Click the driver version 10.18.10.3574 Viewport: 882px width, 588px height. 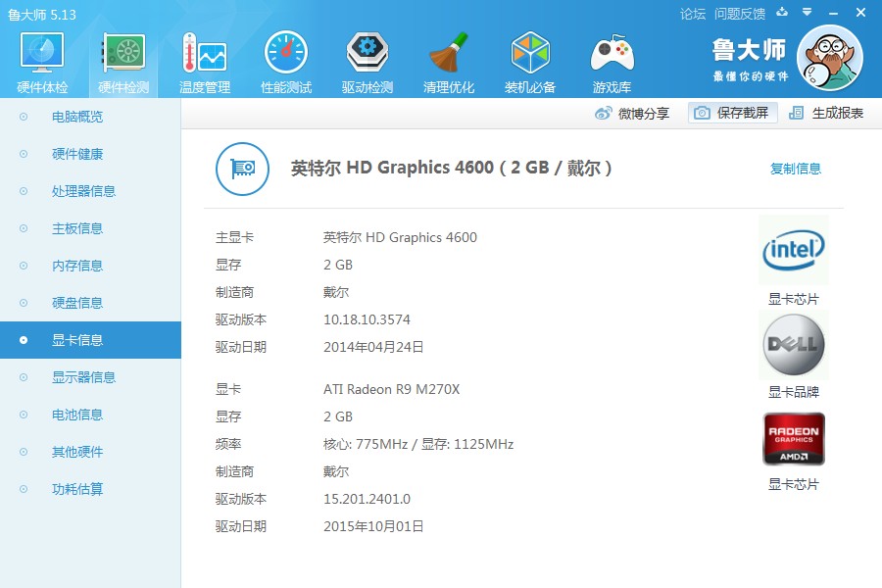coord(367,319)
